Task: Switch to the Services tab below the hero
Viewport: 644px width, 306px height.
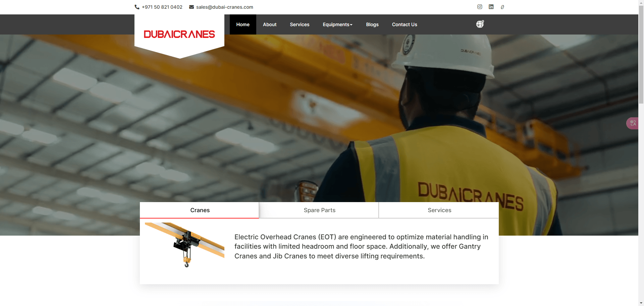Action: pos(439,210)
